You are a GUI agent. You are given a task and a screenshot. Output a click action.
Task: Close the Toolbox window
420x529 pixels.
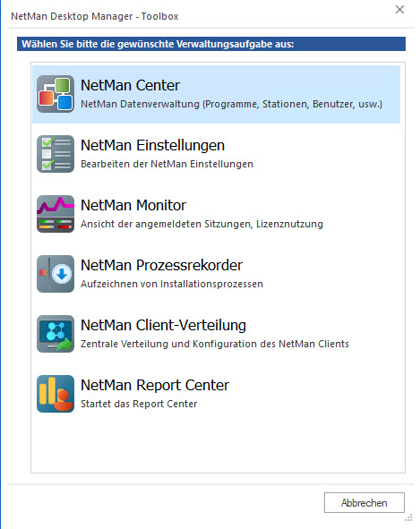coord(399,10)
